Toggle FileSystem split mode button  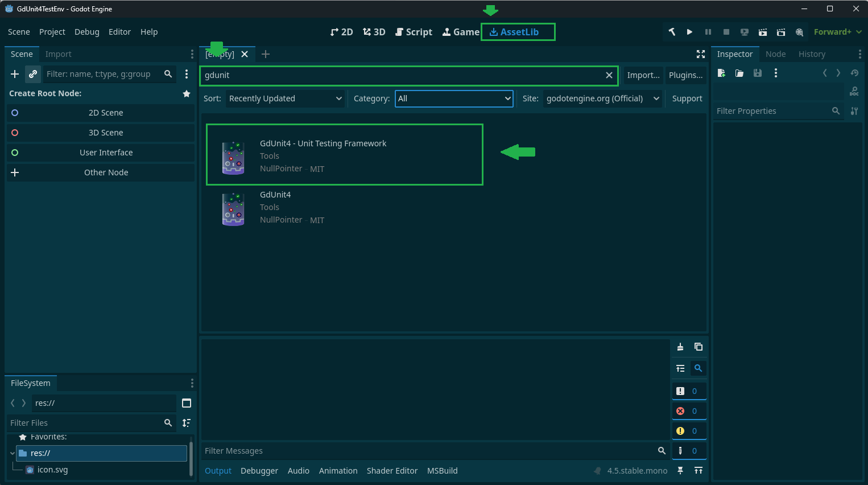187,403
